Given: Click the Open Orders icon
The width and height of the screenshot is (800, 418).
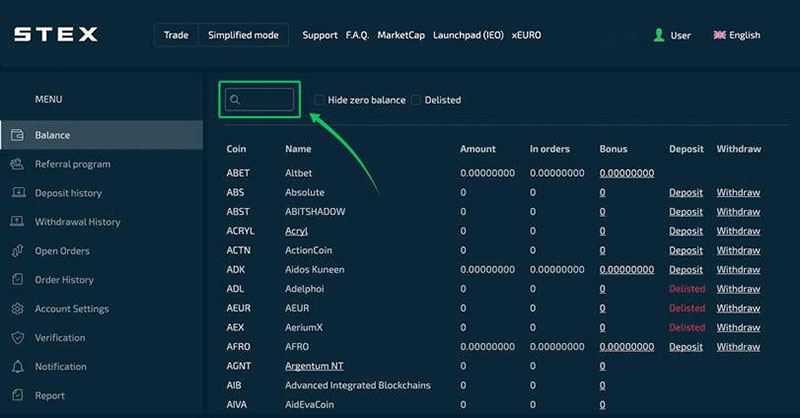Looking at the screenshot, I should pyautogui.click(x=17, y=251).
